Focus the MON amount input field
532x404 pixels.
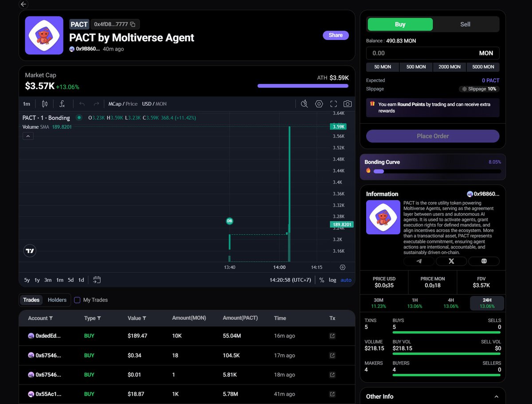tap(433, 53)
